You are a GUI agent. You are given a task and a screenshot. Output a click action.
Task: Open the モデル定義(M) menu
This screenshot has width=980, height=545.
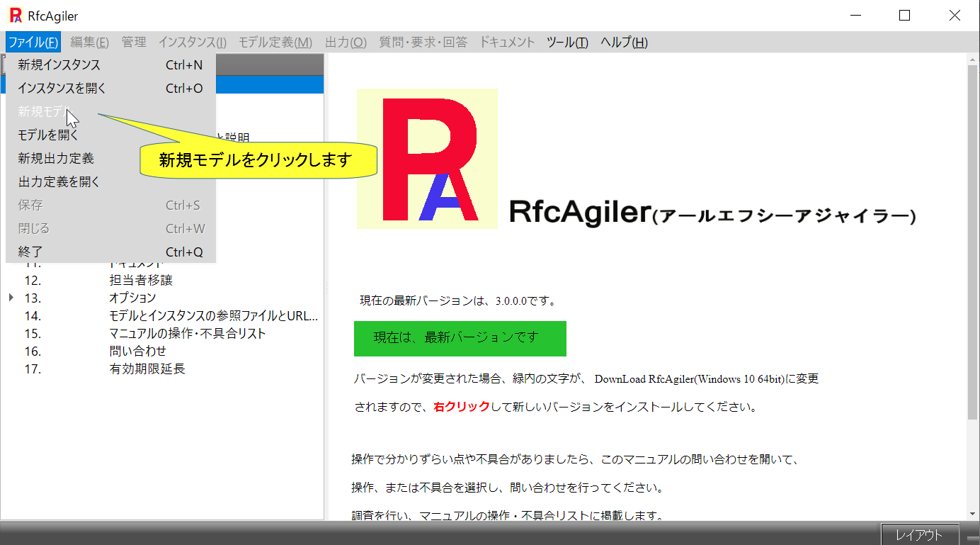pos(275,43)
